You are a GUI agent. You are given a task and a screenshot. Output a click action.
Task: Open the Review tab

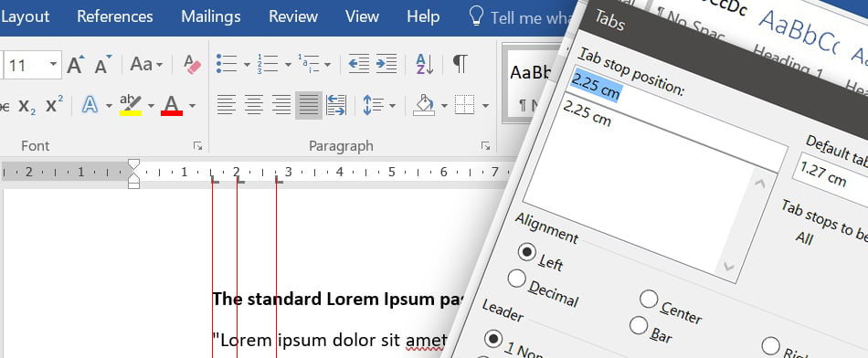293,16
